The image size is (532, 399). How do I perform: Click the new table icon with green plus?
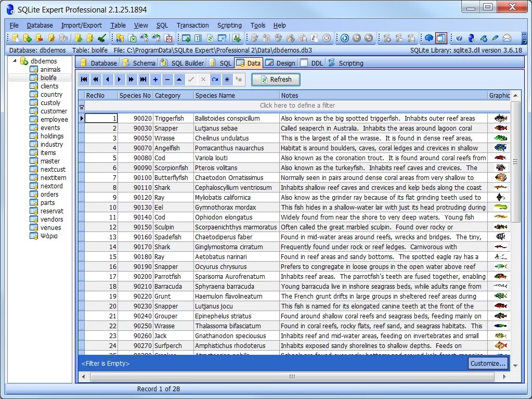[186, 38]
